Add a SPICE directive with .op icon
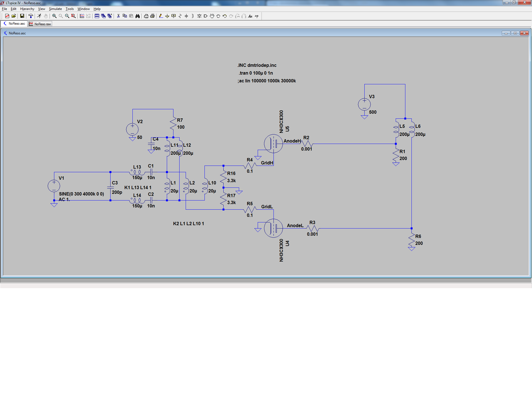532x396 pixels. [x=257, y=16]
